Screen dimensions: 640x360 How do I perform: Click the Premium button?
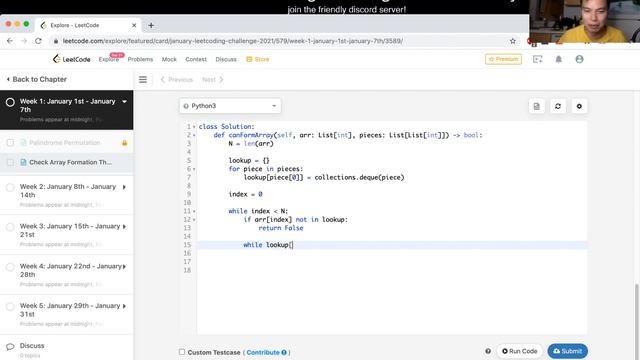[x=503, y=59]
